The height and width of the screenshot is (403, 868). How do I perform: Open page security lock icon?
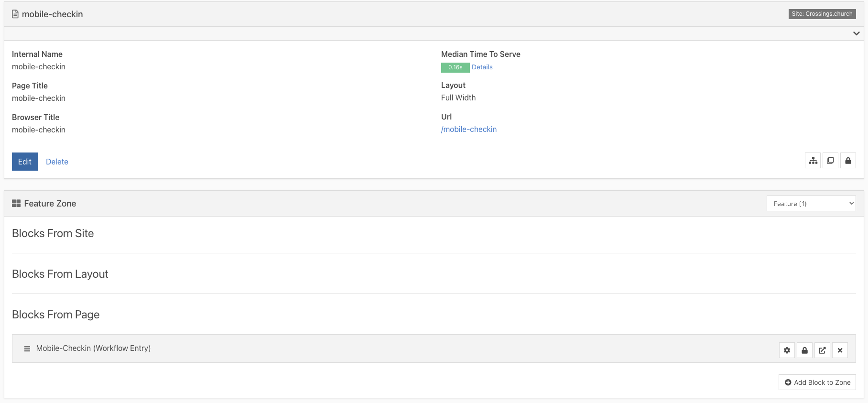(x=848, y=161)
